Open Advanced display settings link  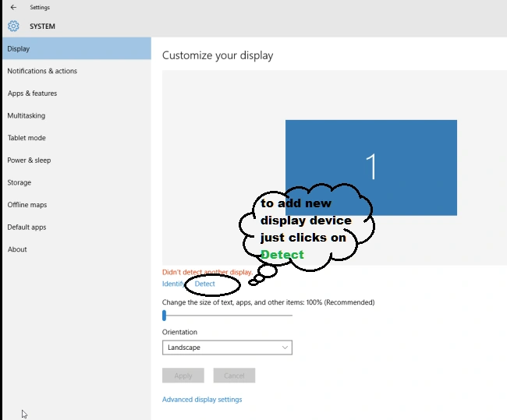point(202,399)
